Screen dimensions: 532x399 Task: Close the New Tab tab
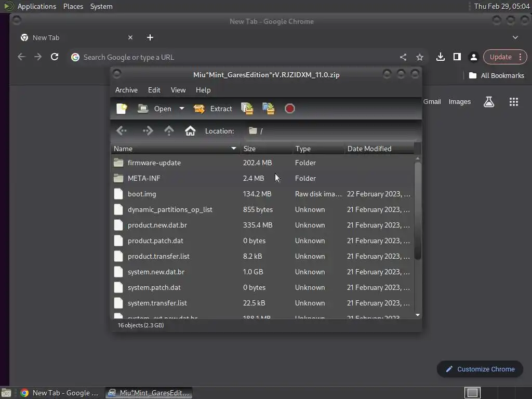[x=130, y=37]
